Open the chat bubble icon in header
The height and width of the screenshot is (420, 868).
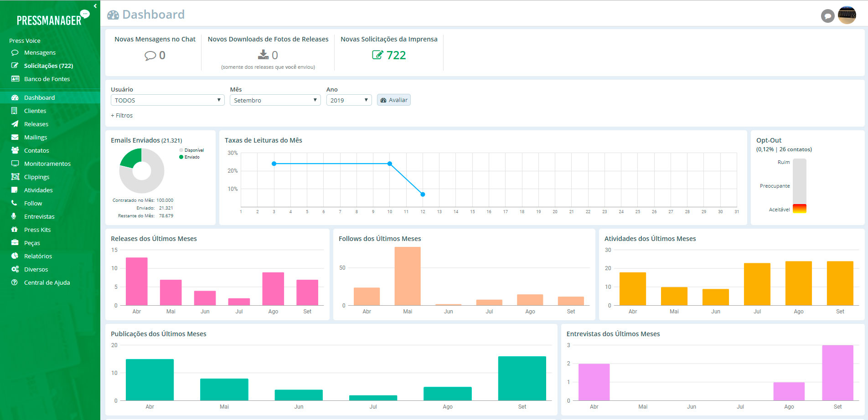(x=827, y=16)
